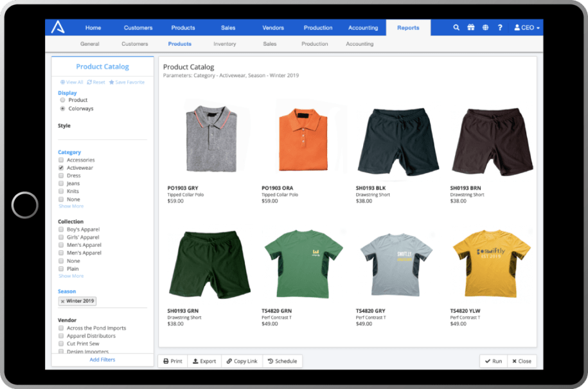This screenshot has height=389, width=588.
Task: Open the search icon in the top bar
Action: pyautogui.click(x=456, y=28)
